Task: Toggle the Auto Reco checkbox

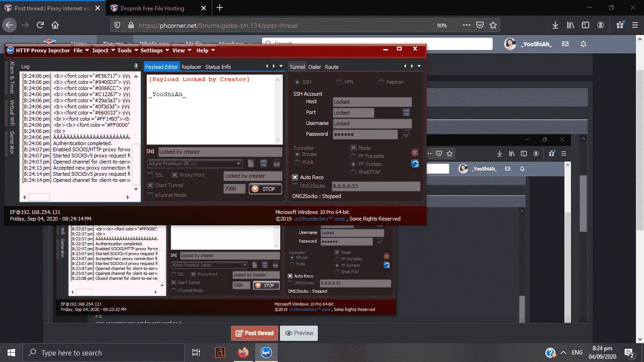Action: 295,177
